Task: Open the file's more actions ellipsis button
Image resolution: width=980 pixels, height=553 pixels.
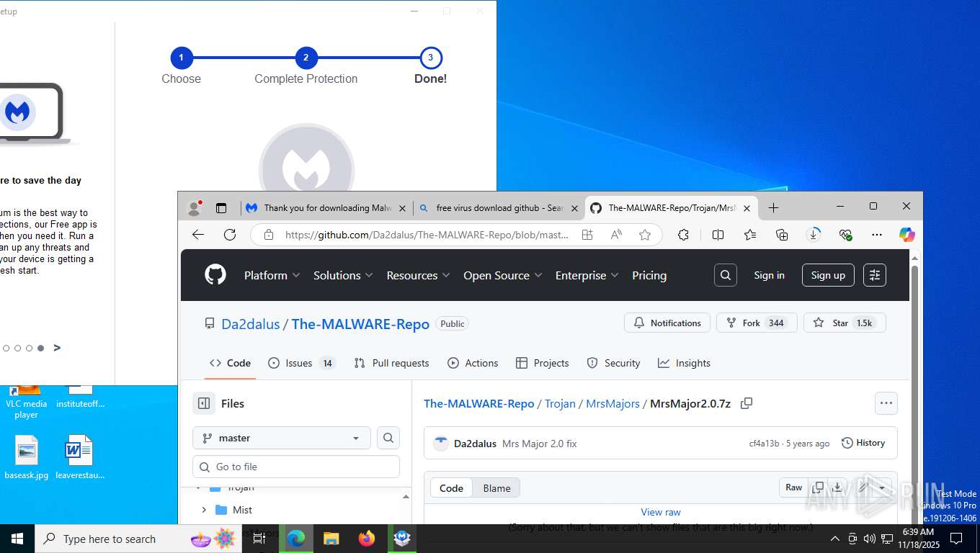Action: point(886,403)
